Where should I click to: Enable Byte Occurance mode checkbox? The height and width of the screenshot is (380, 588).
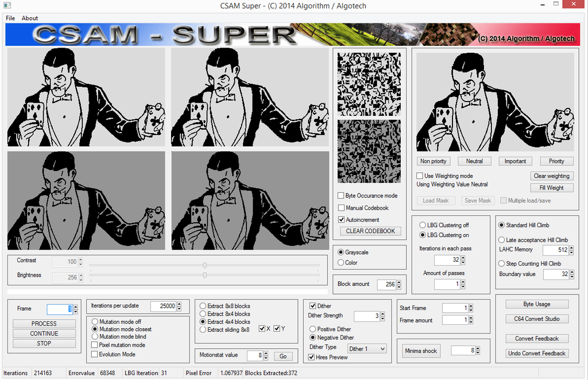click(x=342, y=196)
